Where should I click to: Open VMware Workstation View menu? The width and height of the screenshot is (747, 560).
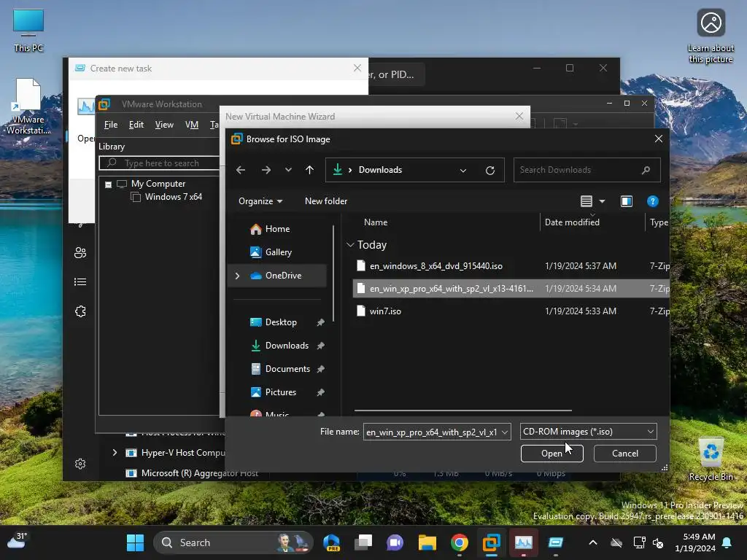tap(164, 125)
